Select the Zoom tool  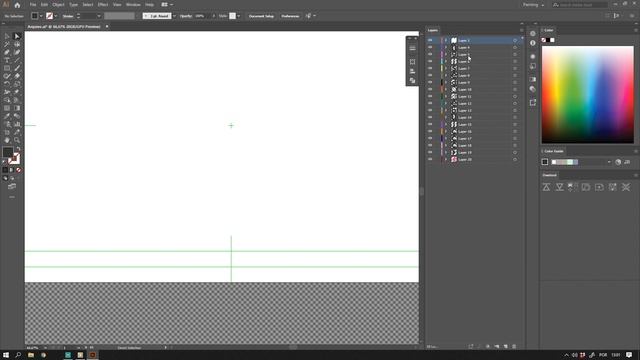pos(17,140)
